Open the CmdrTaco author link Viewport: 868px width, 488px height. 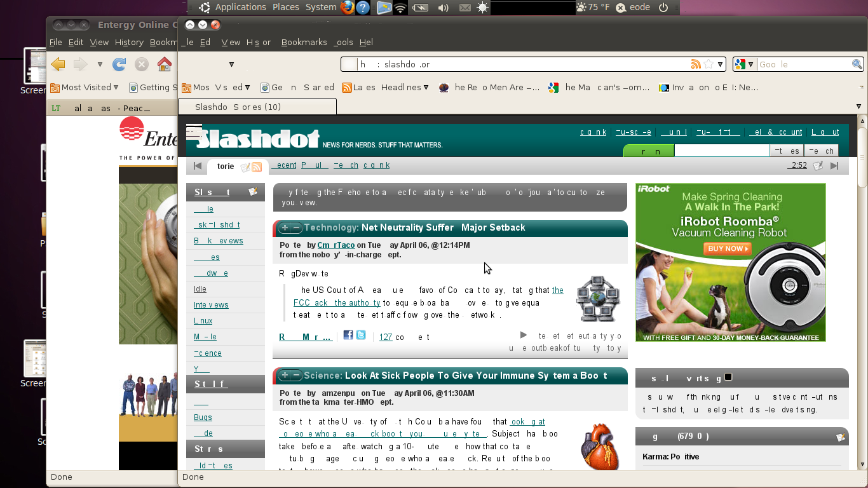pos(336,245)
